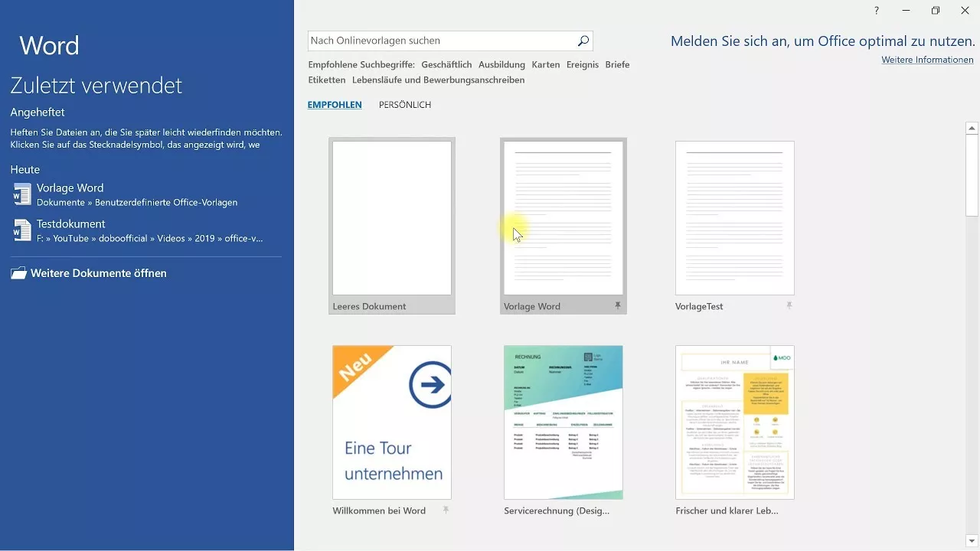Screen dimensions: 980x551
Task: Unpin the VorlageTest template
Action: point(789,305)
